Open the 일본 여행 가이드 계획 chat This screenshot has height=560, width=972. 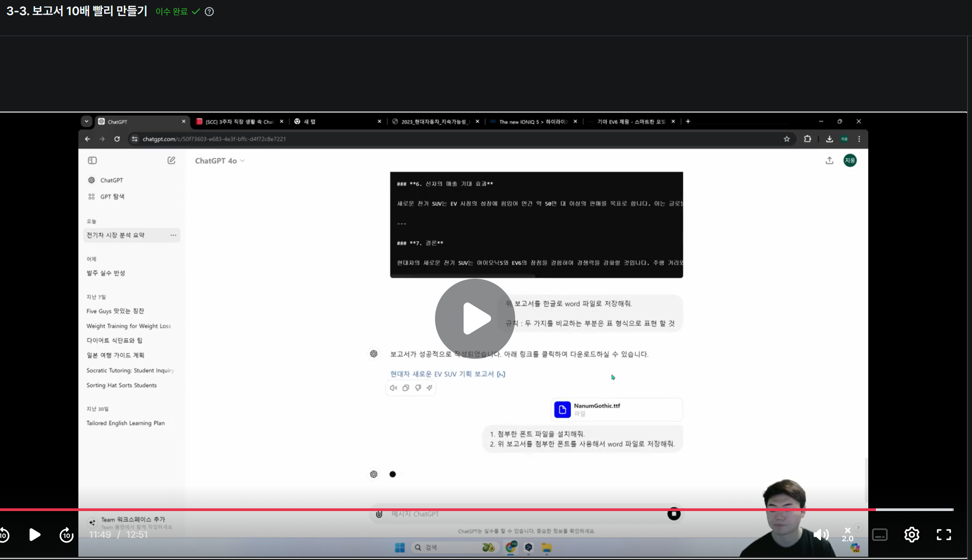click(115, 355)
